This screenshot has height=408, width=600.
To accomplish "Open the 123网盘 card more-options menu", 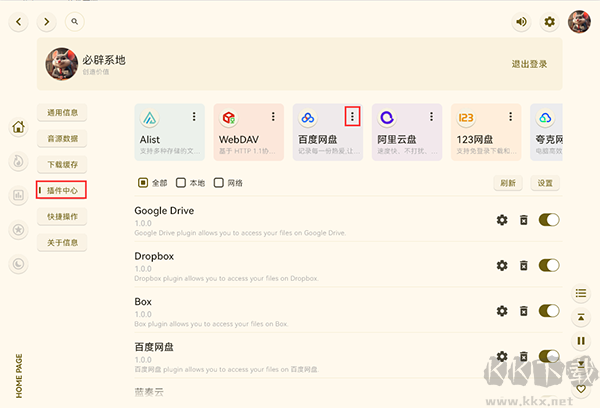I will pos(510,117).
